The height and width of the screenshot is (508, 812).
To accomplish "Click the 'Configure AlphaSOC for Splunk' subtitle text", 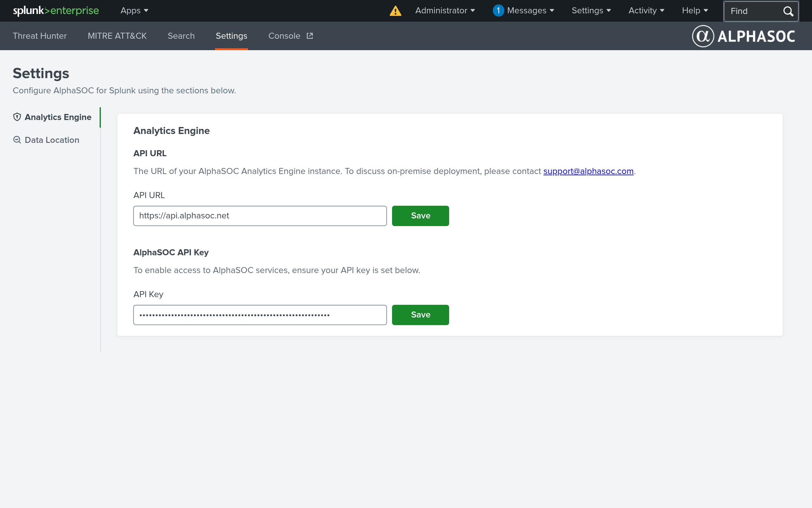I will [124, 91].
